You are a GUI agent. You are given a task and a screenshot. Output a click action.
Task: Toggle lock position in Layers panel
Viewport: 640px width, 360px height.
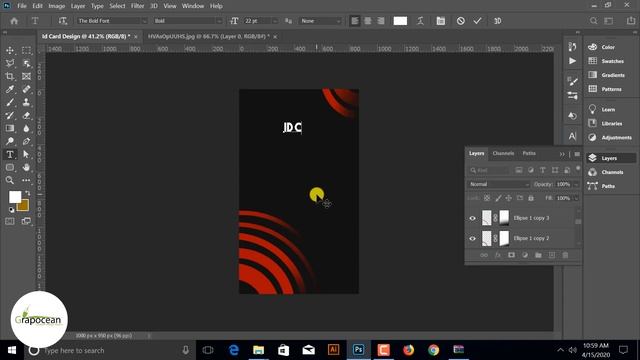click(509, 198)
